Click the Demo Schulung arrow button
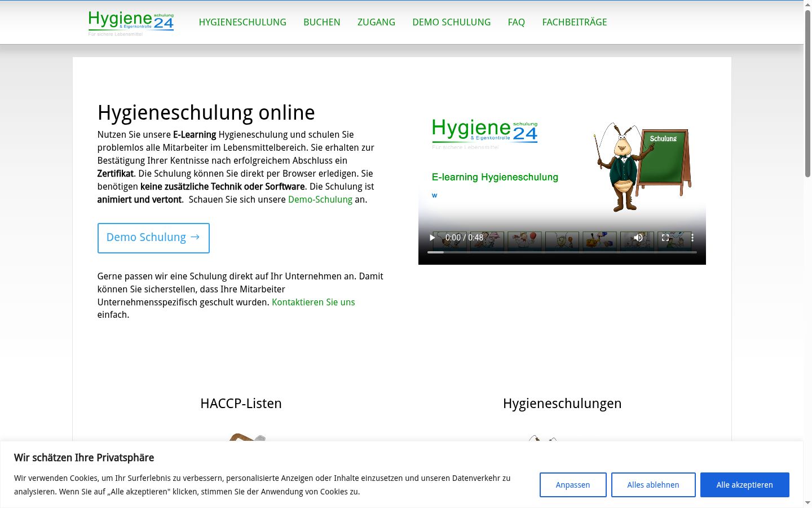Image resolution: width=812 pixels, height=508 pixels. (153, 238)
